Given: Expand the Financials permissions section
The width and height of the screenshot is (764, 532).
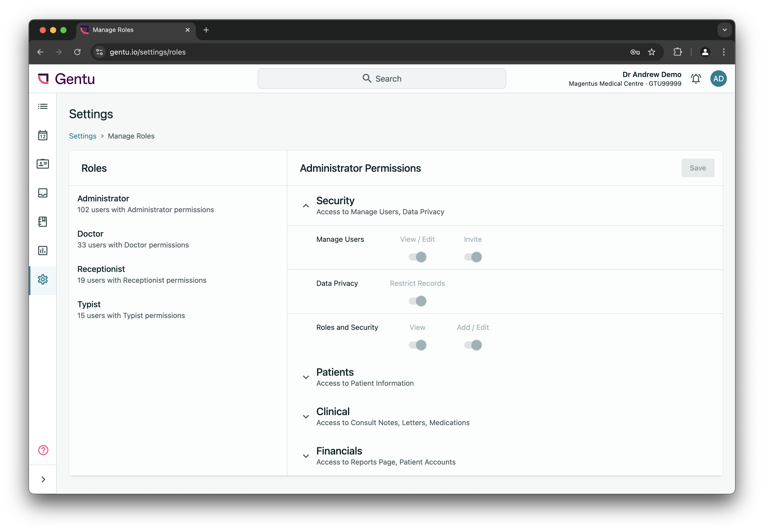Looking at the screenshot, I should (306, 456).
